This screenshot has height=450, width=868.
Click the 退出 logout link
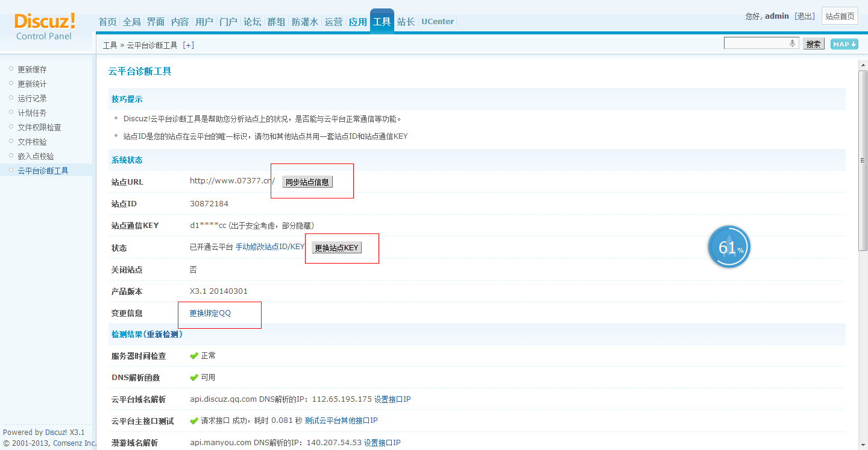click(805, 16)
